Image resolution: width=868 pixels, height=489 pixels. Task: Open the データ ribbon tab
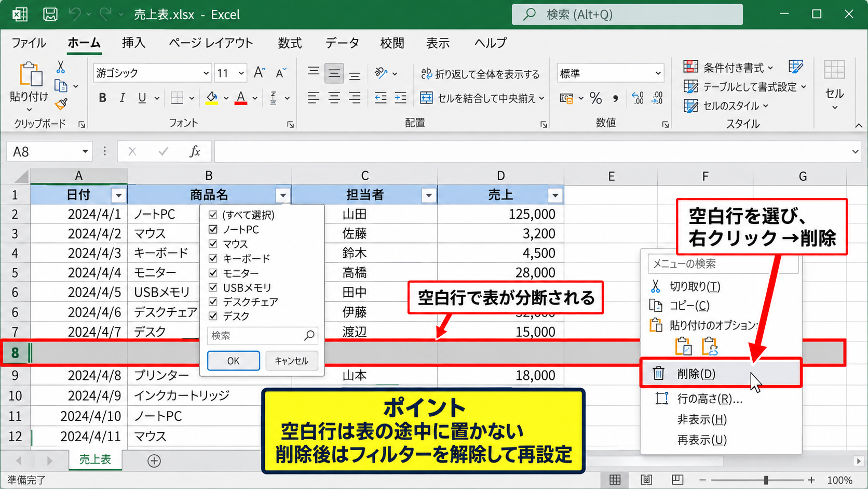(x=342, y=43)
